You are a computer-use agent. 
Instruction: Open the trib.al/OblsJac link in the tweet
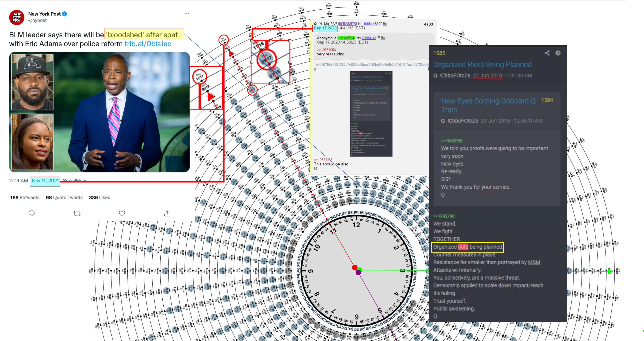click(148, 44)
